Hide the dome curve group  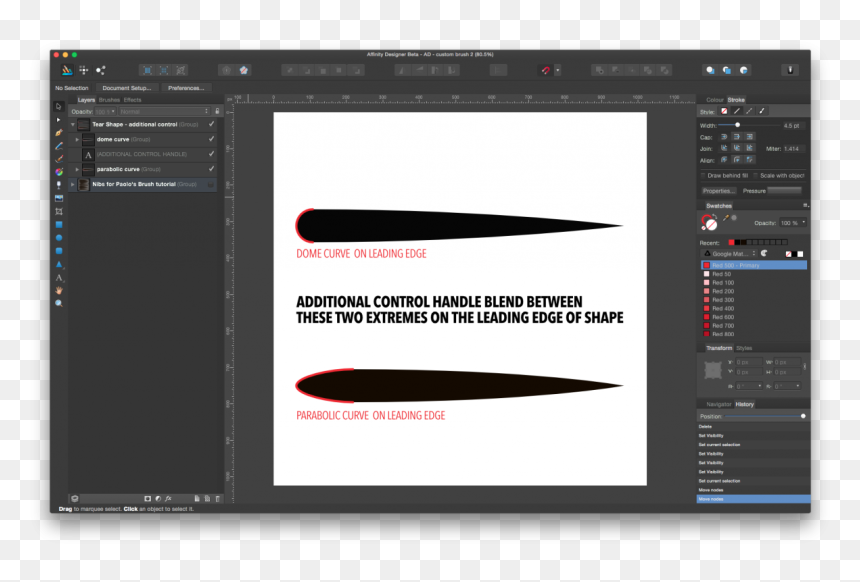(x=212, y=139)
